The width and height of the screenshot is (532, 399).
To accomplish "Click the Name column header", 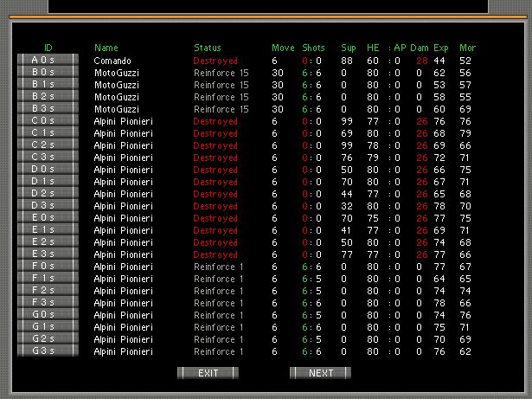I will pos(106,48).
